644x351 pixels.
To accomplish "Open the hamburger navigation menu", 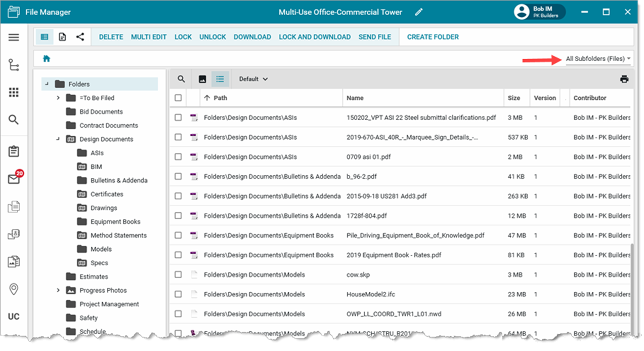I will pyautogui.click(x=14, y=37).
